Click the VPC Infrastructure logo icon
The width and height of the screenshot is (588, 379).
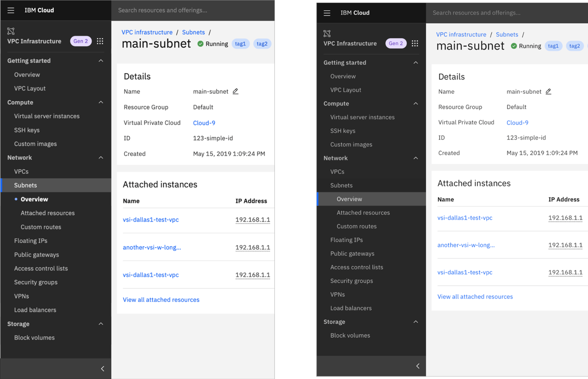[x=11, y=32]
